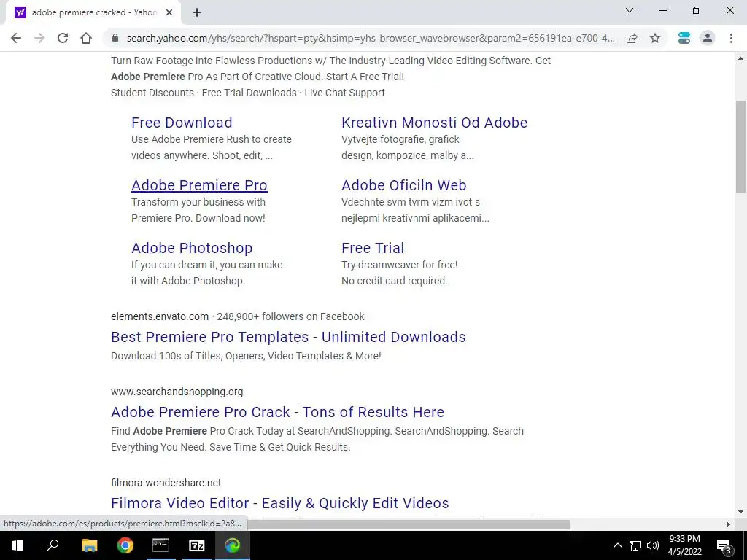Click the filmora.wondershare.net source text
The image size is (747, 560).
pyautogui.click(x=166, y=483)
